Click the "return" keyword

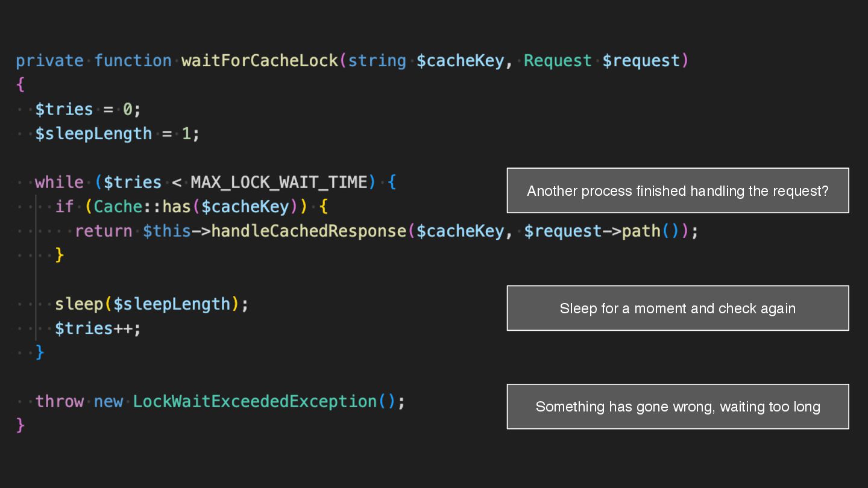pyautogui.click(x=104, y=231)
